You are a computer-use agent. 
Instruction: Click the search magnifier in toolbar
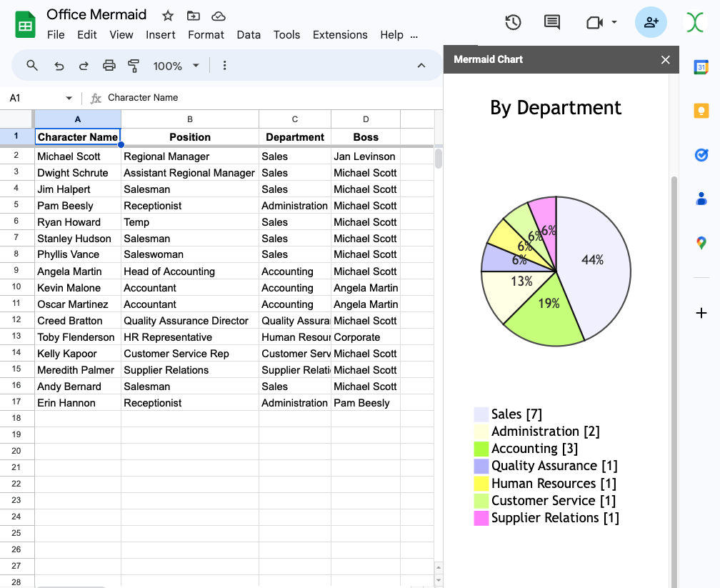(x=32, y=66)
